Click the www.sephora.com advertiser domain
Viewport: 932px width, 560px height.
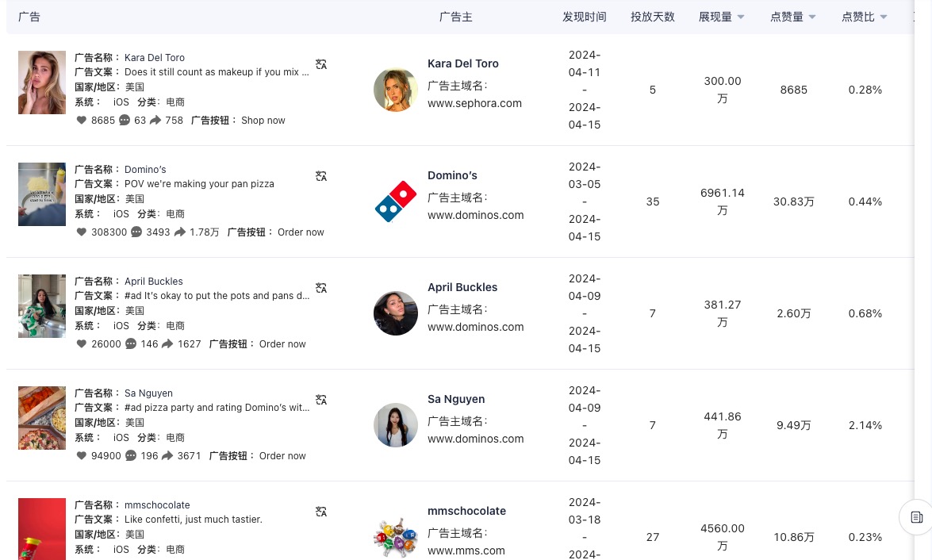pos(474,103)
